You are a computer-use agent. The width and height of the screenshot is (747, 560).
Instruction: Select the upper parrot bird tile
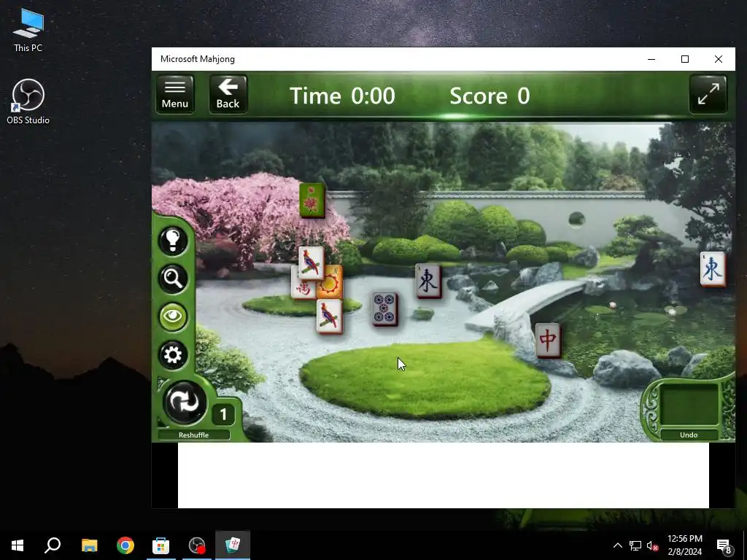tap(311, 262)
